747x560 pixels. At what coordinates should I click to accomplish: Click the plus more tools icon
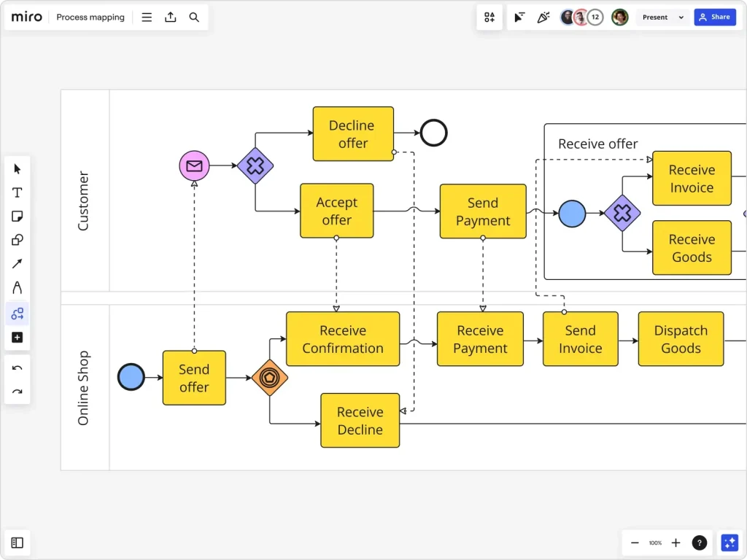click(x=18, y=338)
